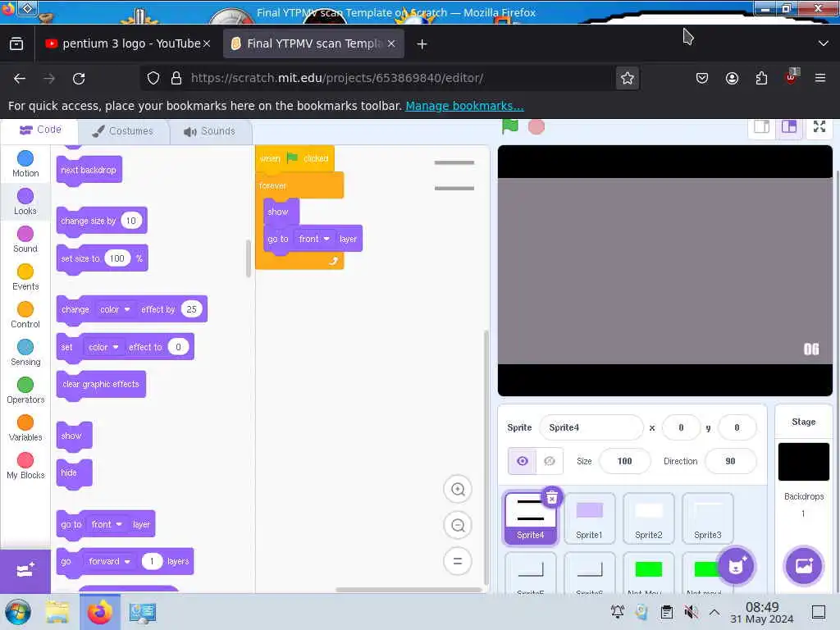Hide sprite using the crossed eye icon

pos(550,461)
